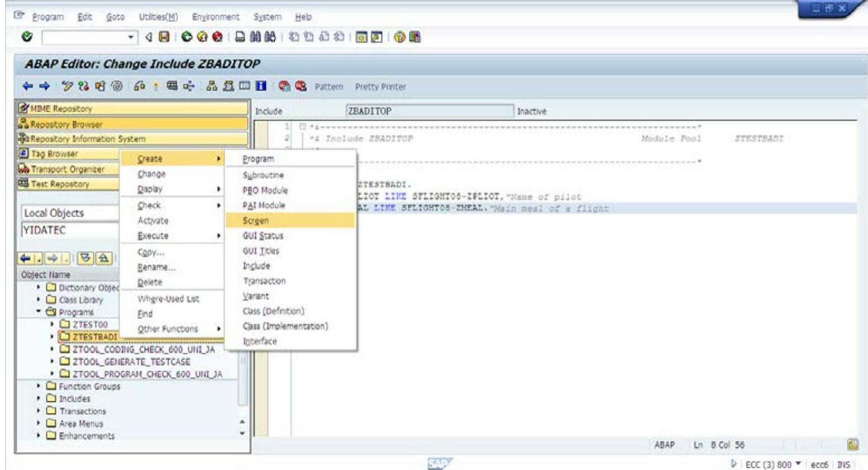Click the Find Next binoculars icon
The width and height of the screenshot is (868, 470).
point(270,37)
